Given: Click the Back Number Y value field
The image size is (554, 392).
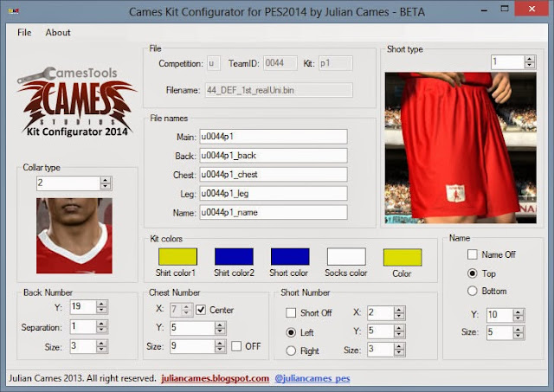Looking at the screenshot, I should click(x=83, y=307).
